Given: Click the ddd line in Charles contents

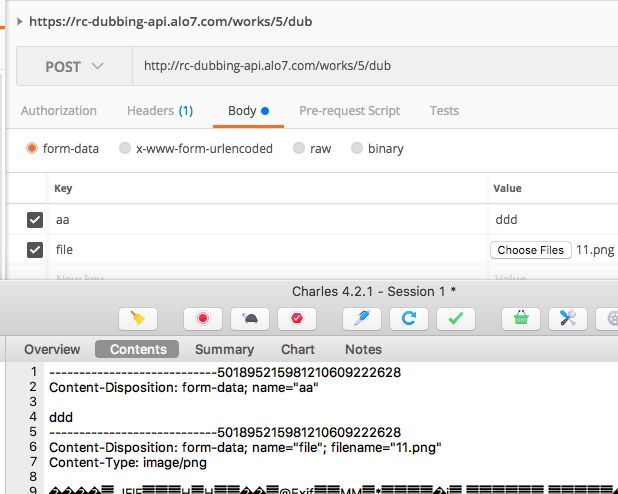Looking at the screenshot, I should 61,418.
